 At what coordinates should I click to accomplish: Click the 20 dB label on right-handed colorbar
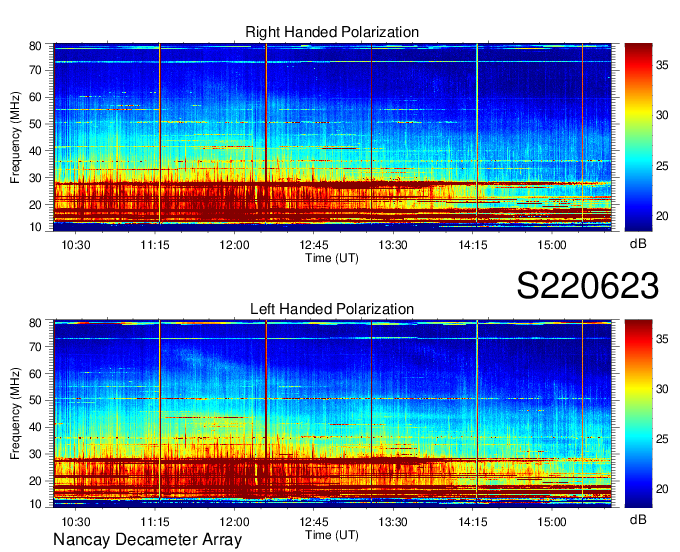[x=662, y=216]
